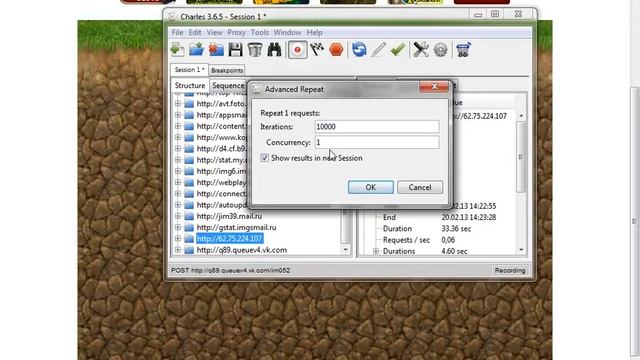Confirm Advanced Repeat with OK
Screen dimensions: 640x360
click(x=371, y=187)
